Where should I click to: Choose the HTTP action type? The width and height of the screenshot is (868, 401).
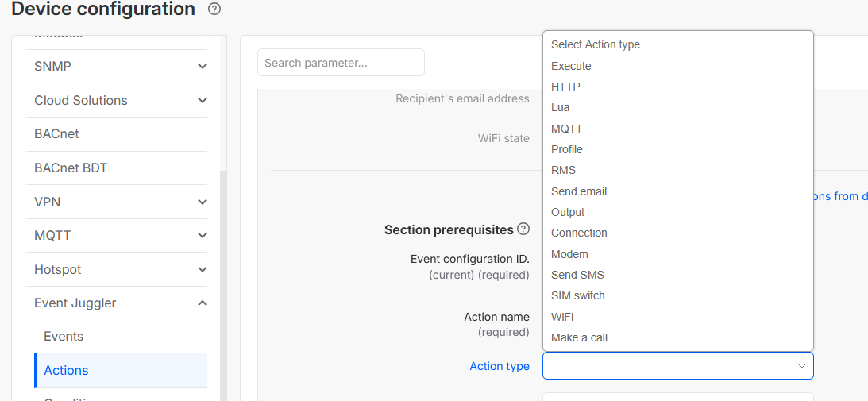[x=565, y=87]
